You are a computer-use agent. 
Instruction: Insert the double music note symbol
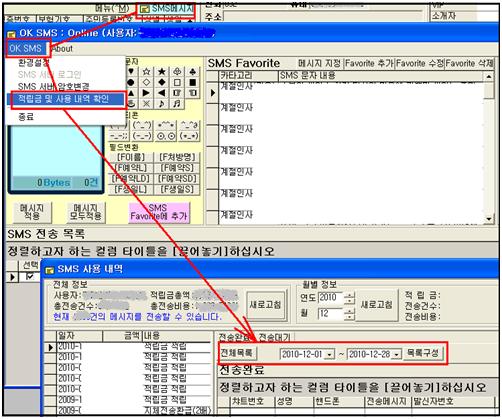point(177,104)
